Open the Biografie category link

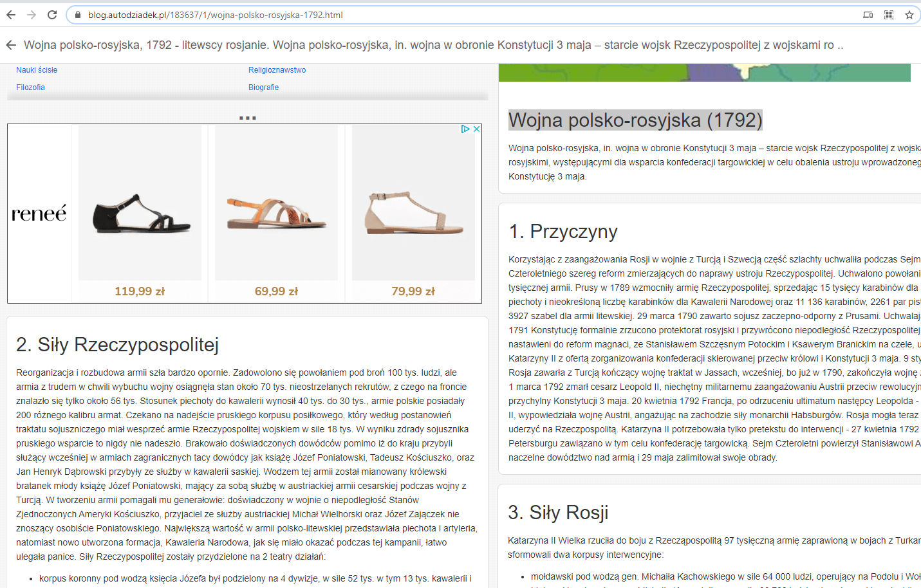tap(263, 87)
